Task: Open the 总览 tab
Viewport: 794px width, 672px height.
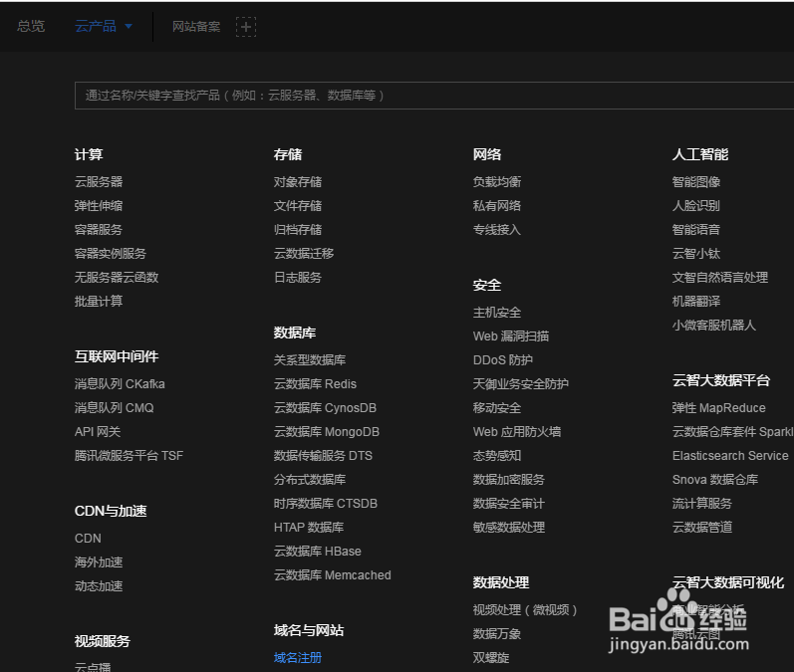Action: tap(31, 26)
